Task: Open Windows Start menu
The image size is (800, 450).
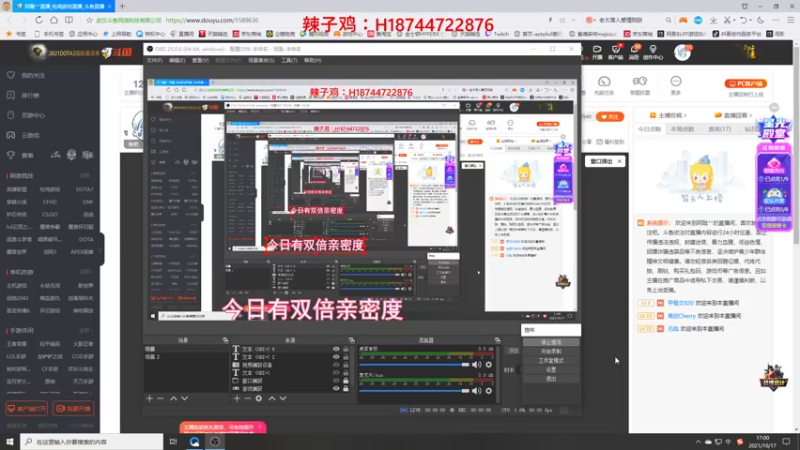Action: pyautogui.click(x=10, y=442)
